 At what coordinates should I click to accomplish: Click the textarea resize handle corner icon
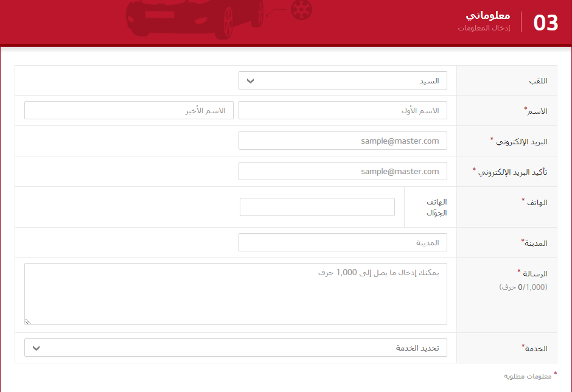click(x=27, y=321)
